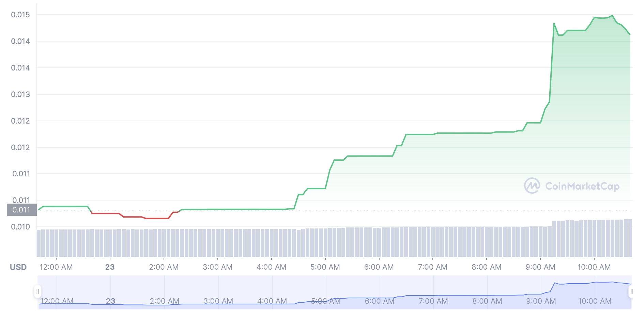Click the bold 23 date label on the main time axis
644x318 pixels.
coord(110,267)
